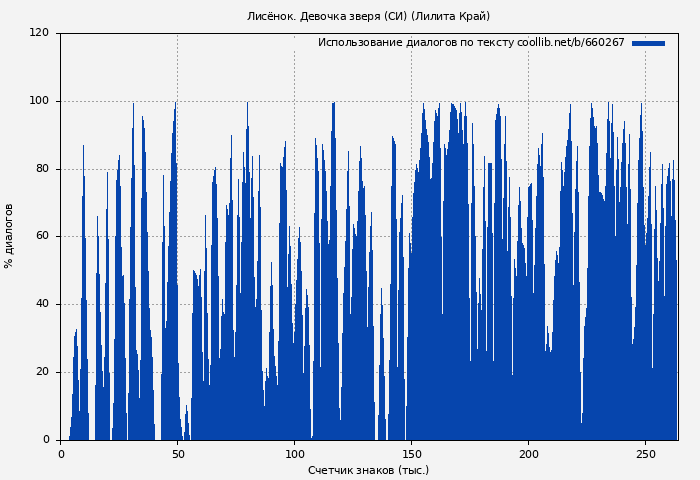Click the 100 tick label on the x-axis

coord(294,454)
